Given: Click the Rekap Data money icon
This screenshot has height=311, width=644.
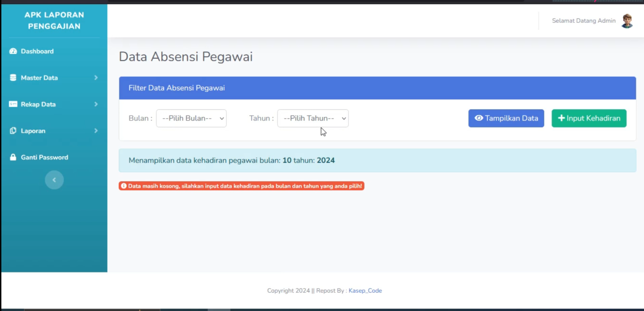Looking at the screenshot, I should (13, 104).
